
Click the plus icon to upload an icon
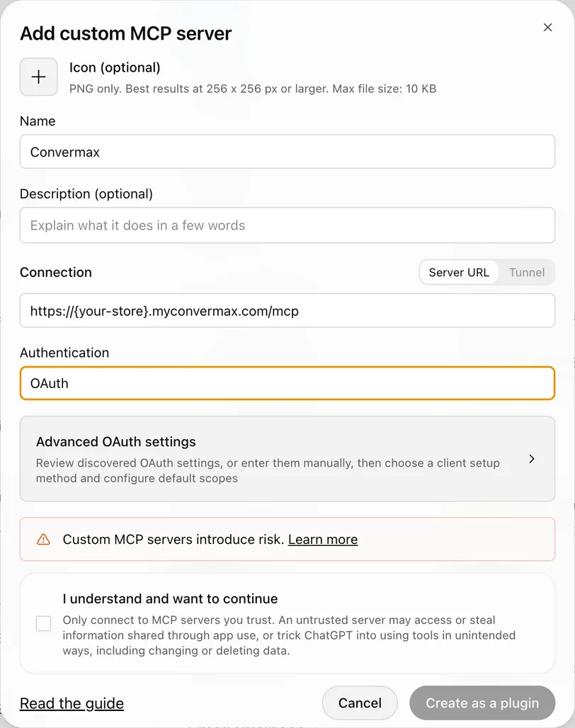(38, 76)
